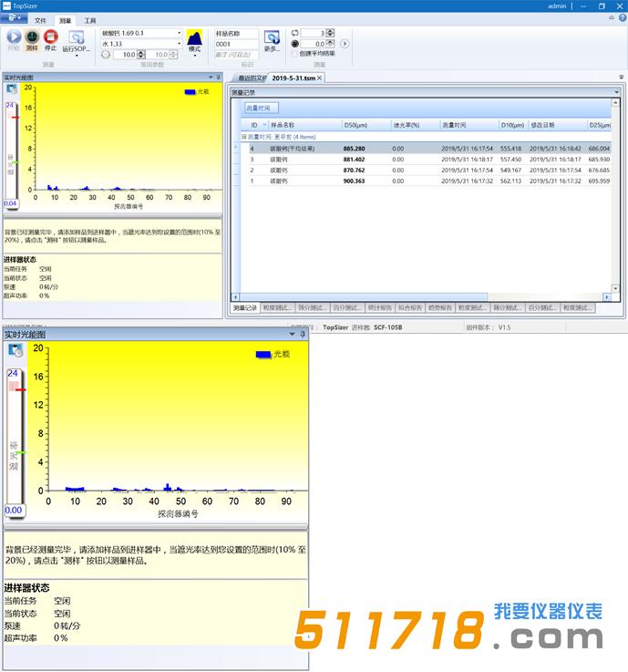
Task: Click the 更多 sample info icon
Action: pos(272,41)
